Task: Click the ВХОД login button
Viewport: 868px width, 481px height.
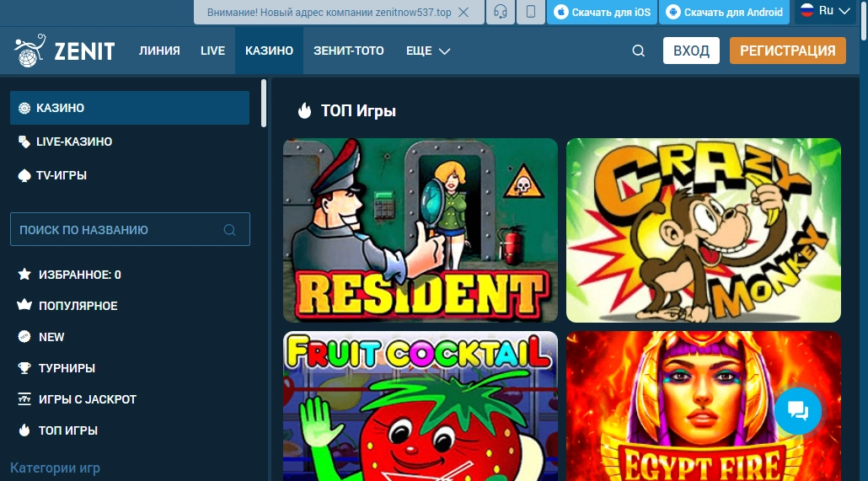Action: (x=691, y=51)
